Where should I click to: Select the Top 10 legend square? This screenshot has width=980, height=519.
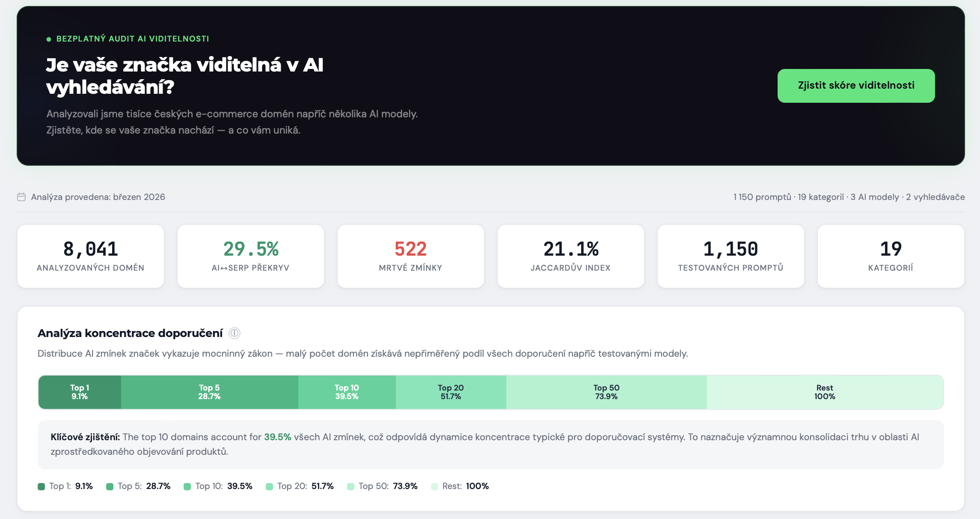point(187,486)
